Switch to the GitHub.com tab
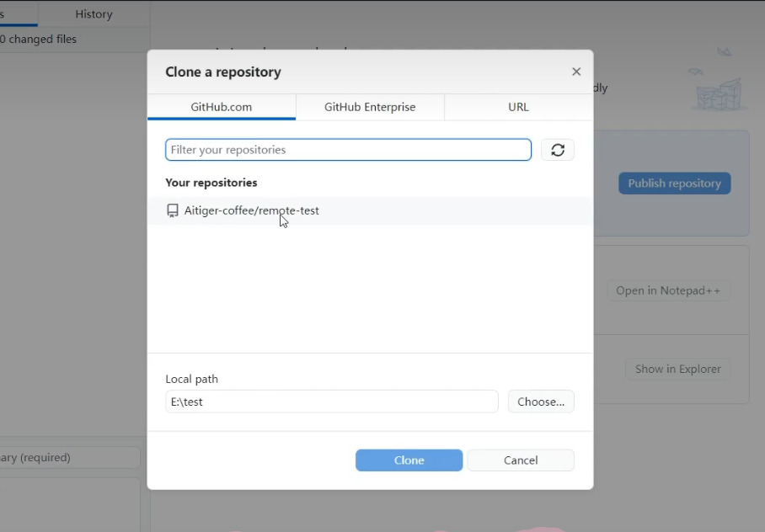The width and height of the screenshot is (765, 532). pos(222,107)
